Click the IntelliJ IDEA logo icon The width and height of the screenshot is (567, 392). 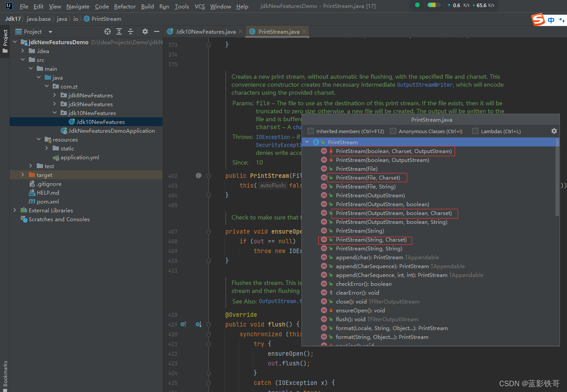pyautogui.click(x=8, y=6)
